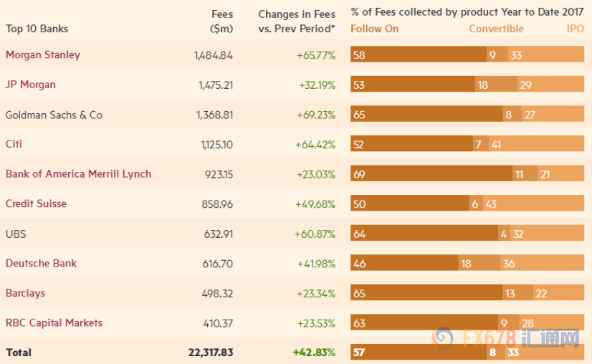Click Goldman Sachs & Co row name
This screenshot has height=364, width=592.
[54, 115]
